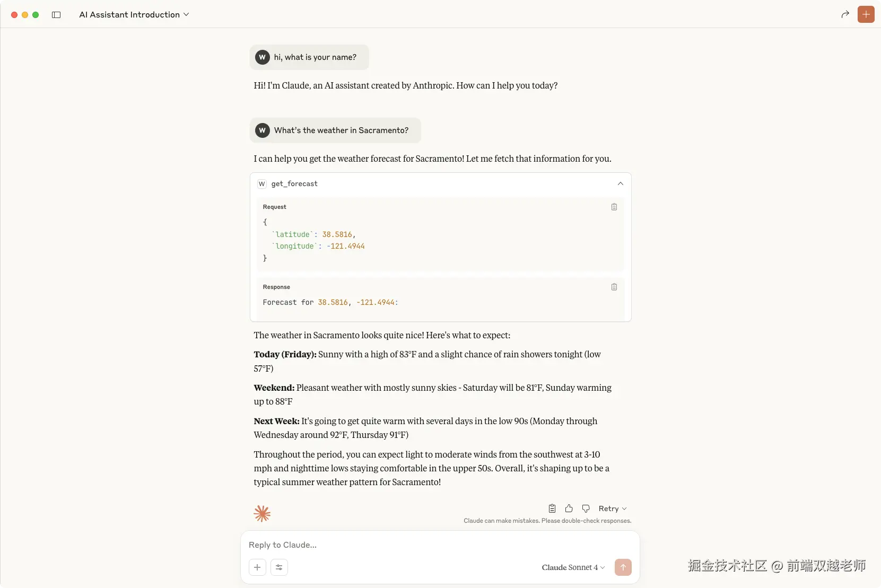Open search and tools settings sliders icon

pos(279,567)
